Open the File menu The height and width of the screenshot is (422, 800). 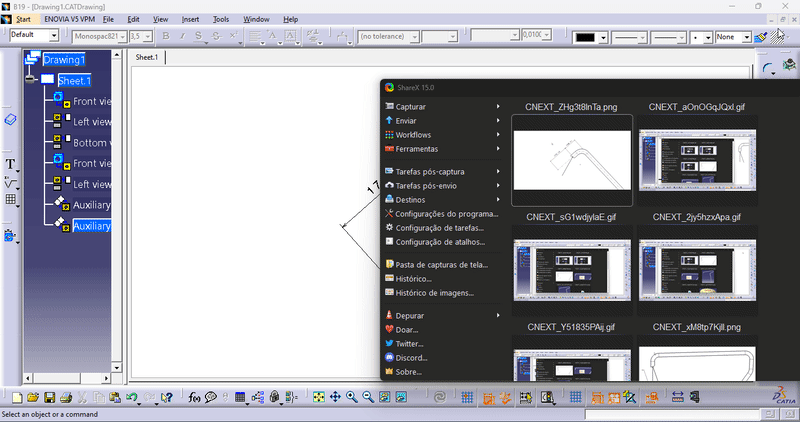(108, 19)
